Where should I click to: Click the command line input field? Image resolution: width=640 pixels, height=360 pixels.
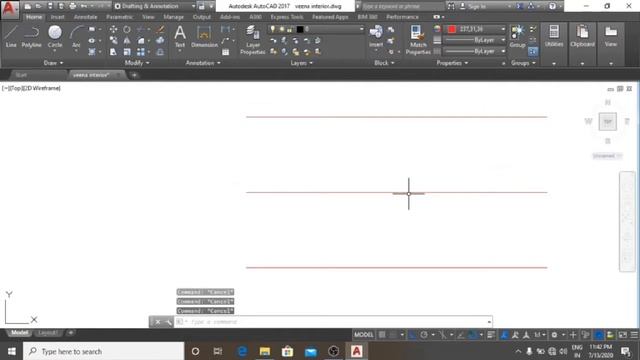click(333, 322)
